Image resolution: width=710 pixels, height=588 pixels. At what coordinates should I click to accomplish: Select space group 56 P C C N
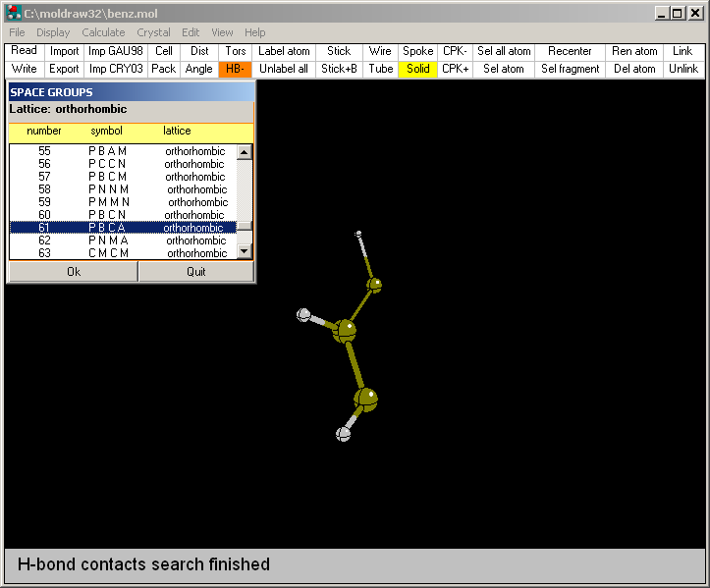(x=123, y=164)
